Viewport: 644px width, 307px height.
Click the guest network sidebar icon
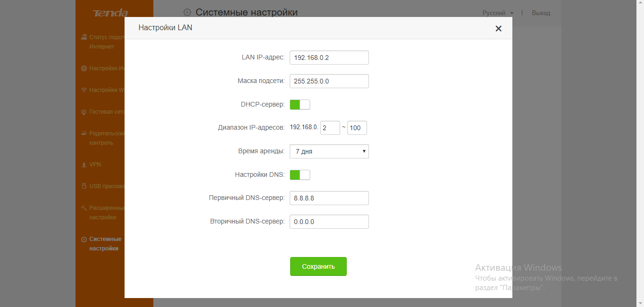(x=84, y=112)
